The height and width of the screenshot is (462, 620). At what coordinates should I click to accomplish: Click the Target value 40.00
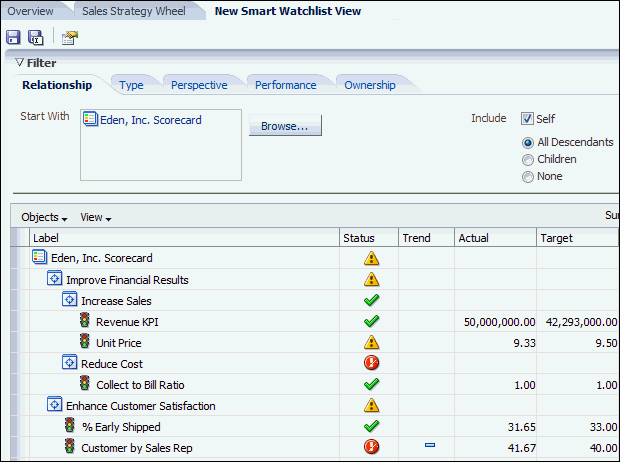(x=603, y=448)
